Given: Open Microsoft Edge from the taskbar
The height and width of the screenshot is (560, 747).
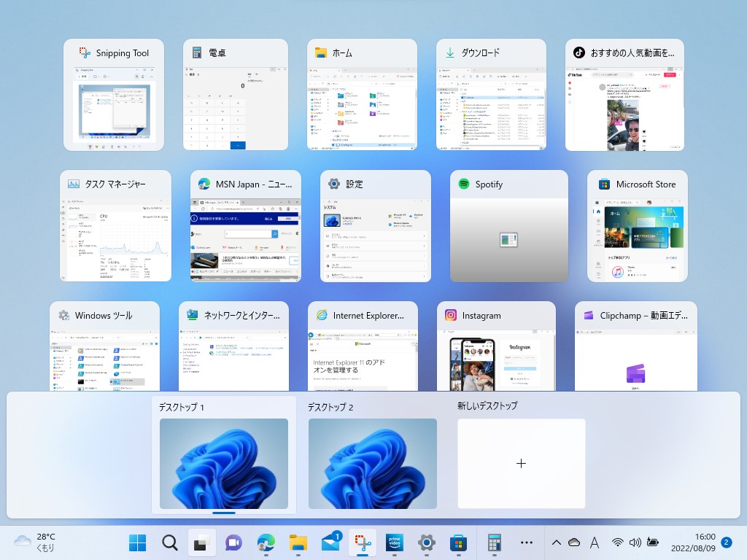Looking at the screenshot, I should (265, 543).
